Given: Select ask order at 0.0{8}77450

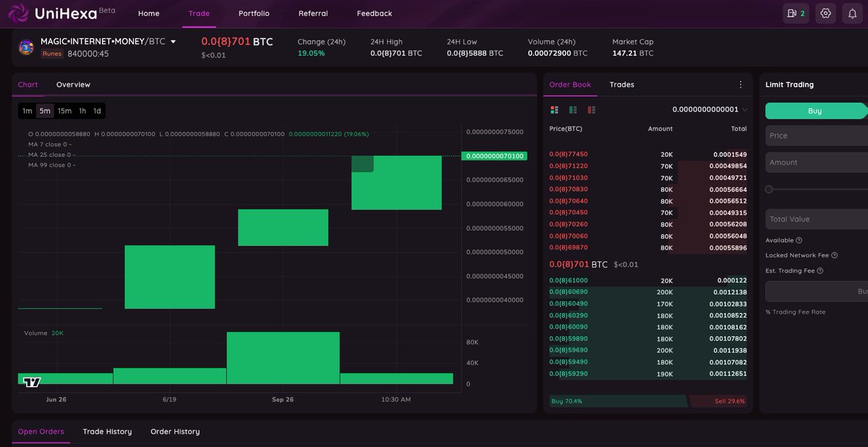Looking at the screenshot, I should click(x=648, y=155).
